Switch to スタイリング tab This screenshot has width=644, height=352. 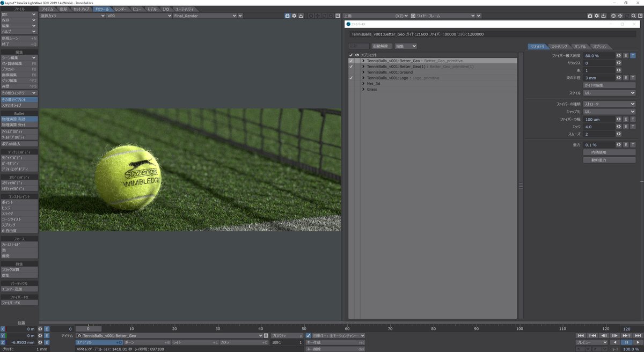coord(559,47)
